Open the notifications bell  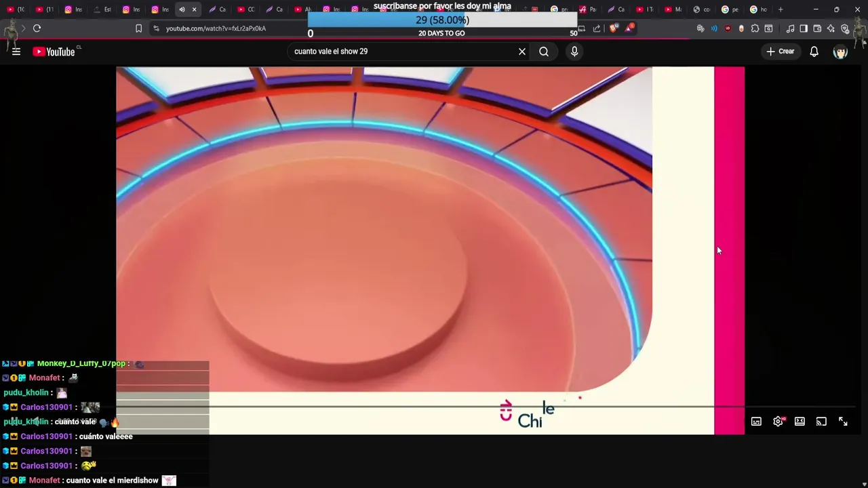pos(814,52)
